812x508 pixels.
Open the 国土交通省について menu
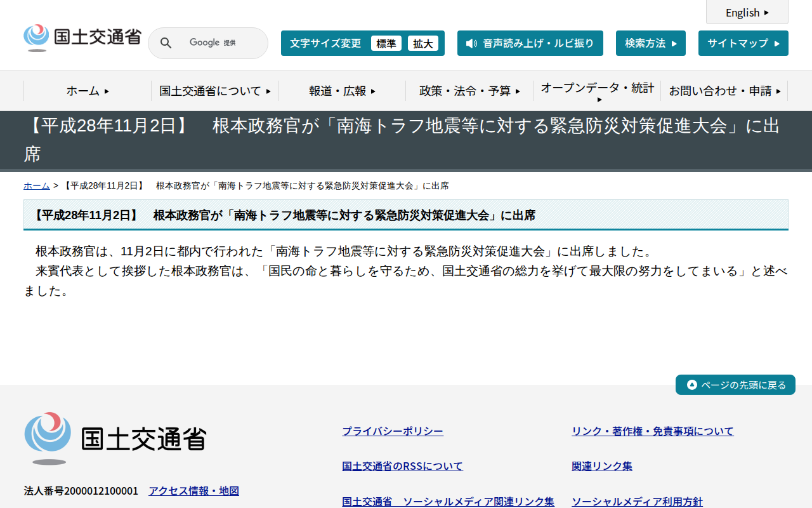point(215,91)
